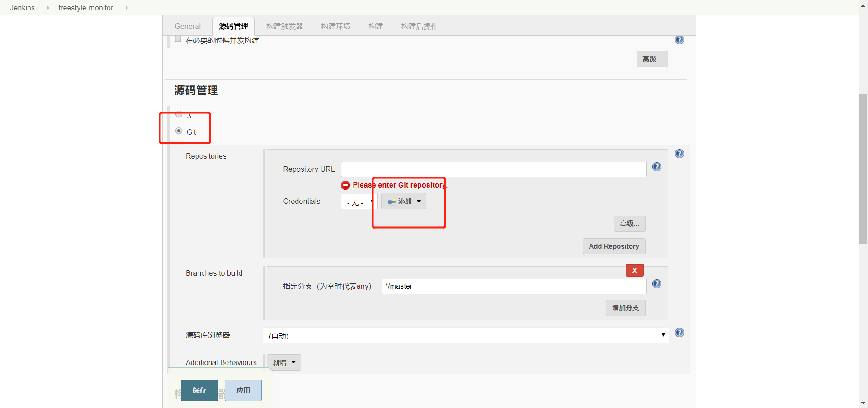Click the 保存 save button
868x408 pixels.
tap(199, 390)
